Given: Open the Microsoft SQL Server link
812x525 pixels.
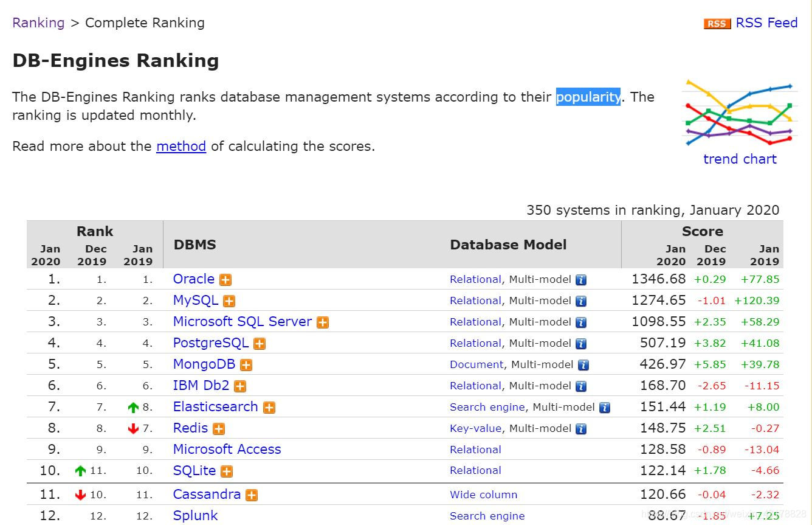Looking at the screenshot, I should [243, 321].
